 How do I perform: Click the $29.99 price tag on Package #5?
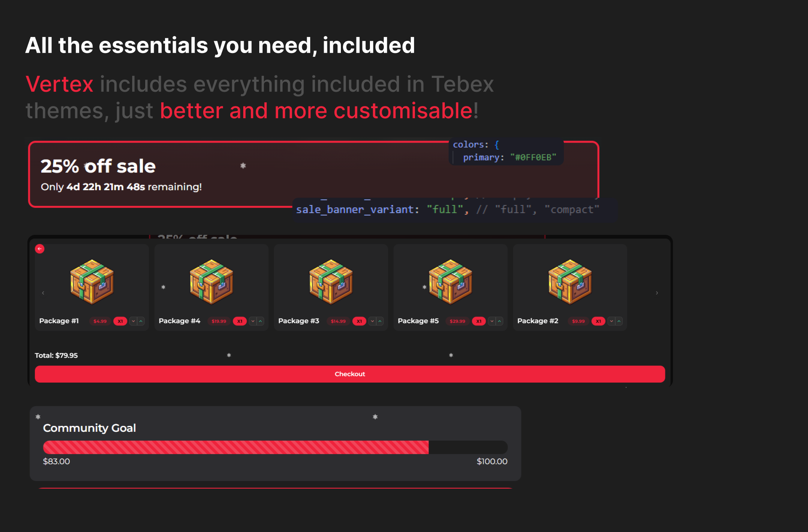point(457,321)
